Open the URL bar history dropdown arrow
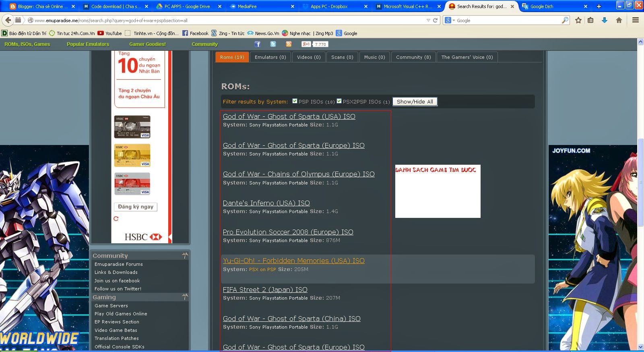The image size is (644, 352). (x=428, y=20)
